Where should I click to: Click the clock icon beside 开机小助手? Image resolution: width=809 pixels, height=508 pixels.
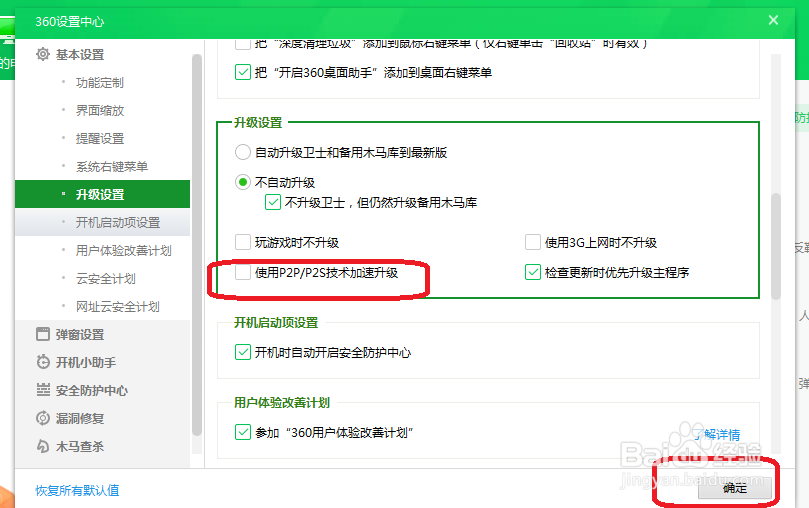[43, 362]
